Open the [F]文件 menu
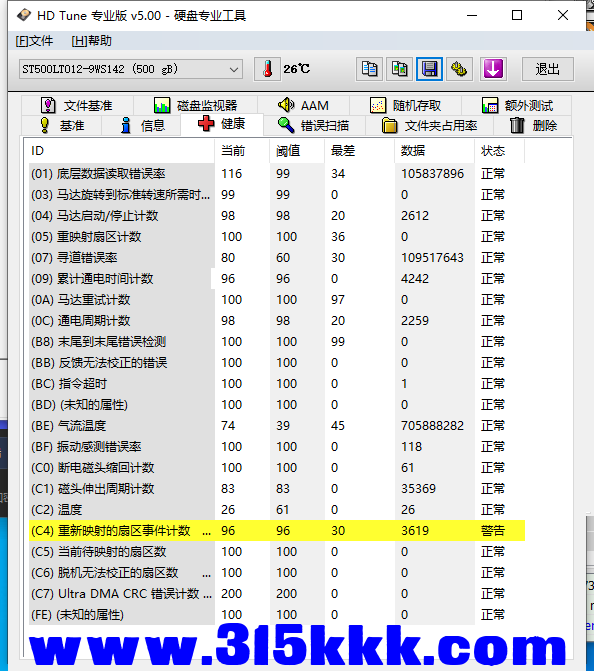The height and width of the screenshot is (671, 594). [x=34, y=41]
